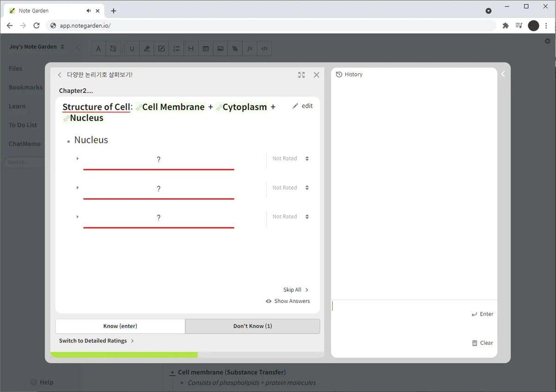Click the Chrome profile avatar
The image size is (556, 392).
tap(534, 25)
